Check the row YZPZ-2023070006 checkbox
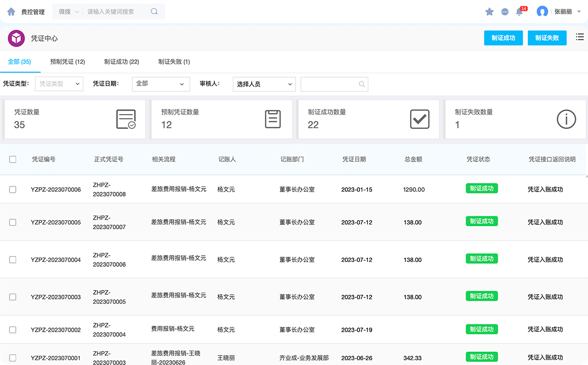This screenshot has height=365, width=588. (x=13, y=190)
